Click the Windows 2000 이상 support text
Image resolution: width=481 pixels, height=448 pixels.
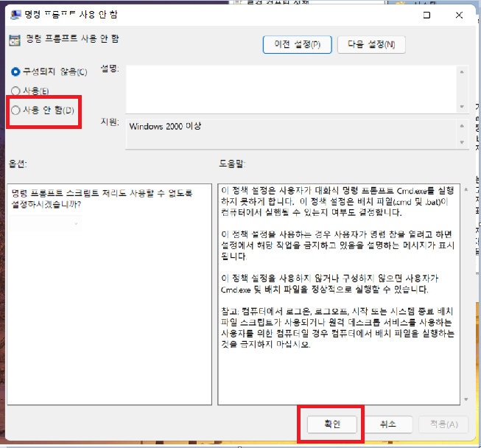click(x=165, y=126)
